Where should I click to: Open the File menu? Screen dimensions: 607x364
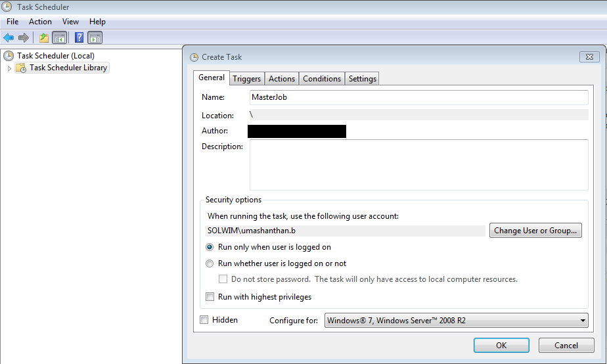click(12, 22)
